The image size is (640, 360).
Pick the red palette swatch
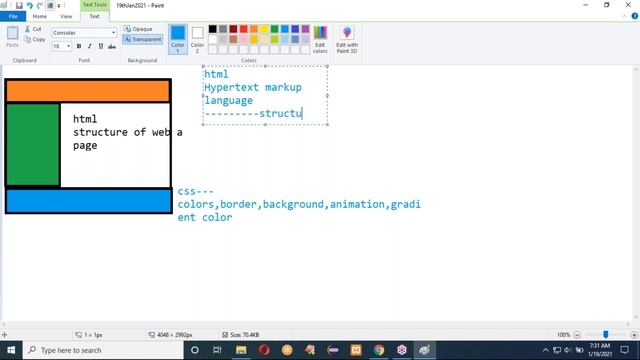click(244, 29)
